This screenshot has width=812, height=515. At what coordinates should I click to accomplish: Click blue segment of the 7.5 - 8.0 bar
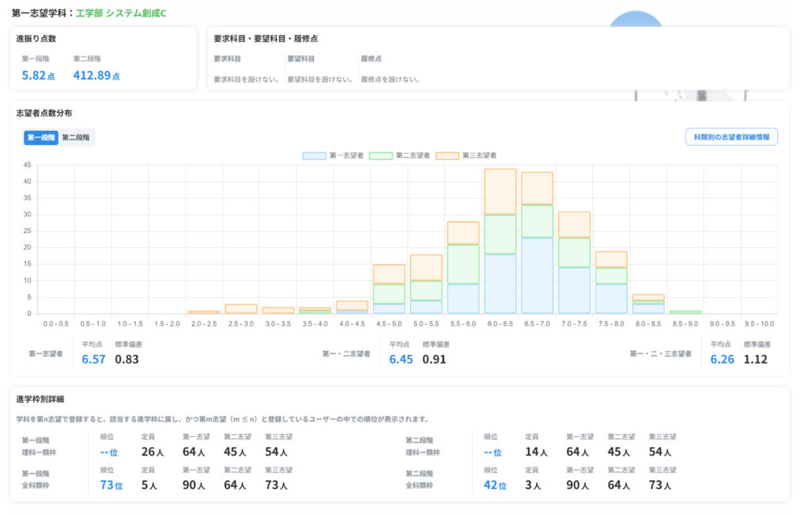coord(611,299)
